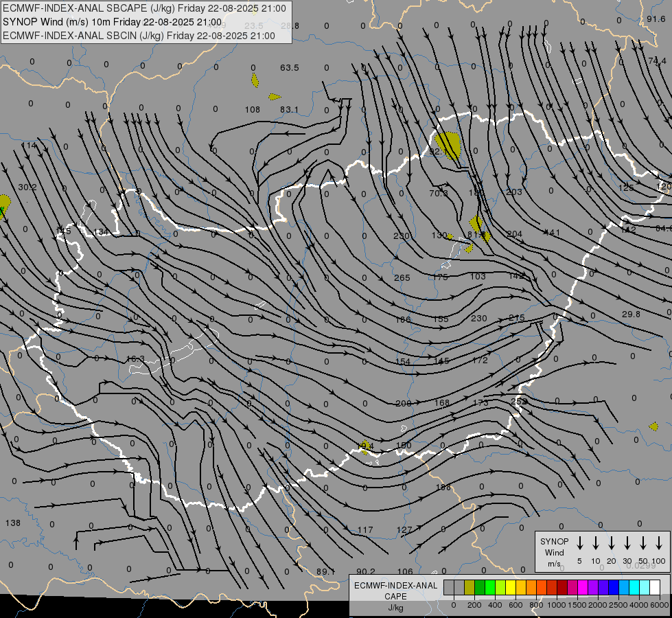Pick the dark red swatch in CAPE legend
Screen dimensions: 672x618
click(562, 588)
